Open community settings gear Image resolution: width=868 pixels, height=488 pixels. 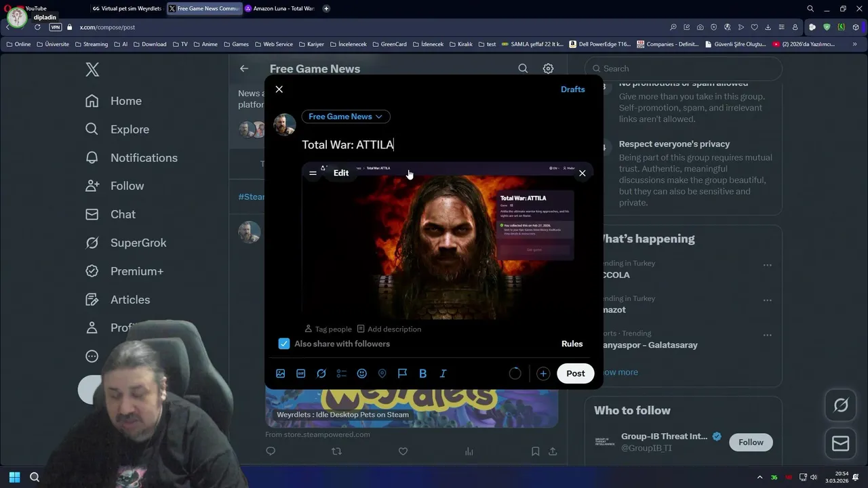point(548,68)
